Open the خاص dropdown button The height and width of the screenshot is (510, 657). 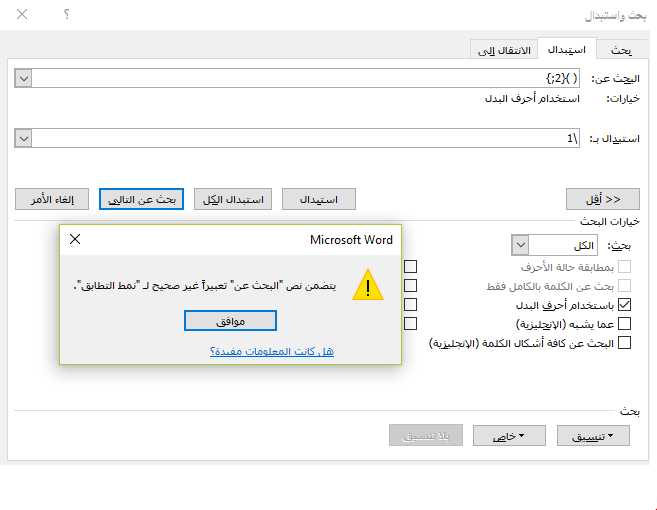coord(509,436)
